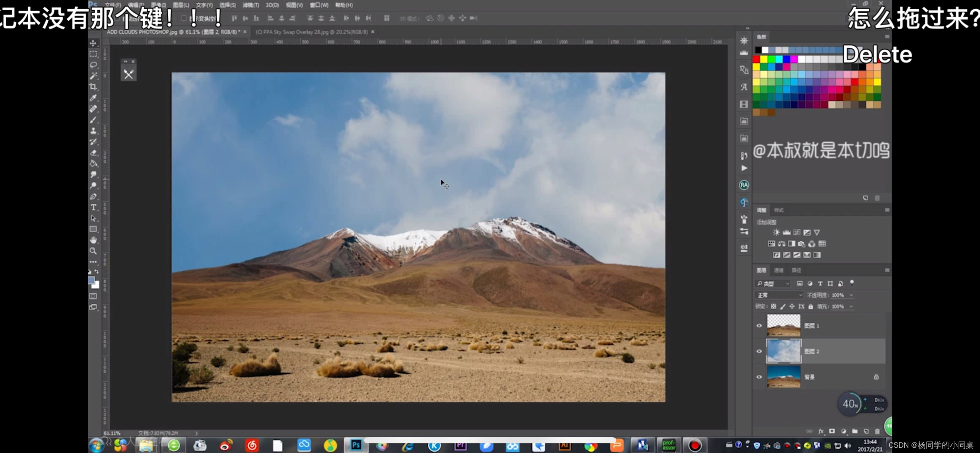Screen dimensions: 980x453
Task: Open the Windows Start button
Action: pyautogui.click(x=96, y=445)
